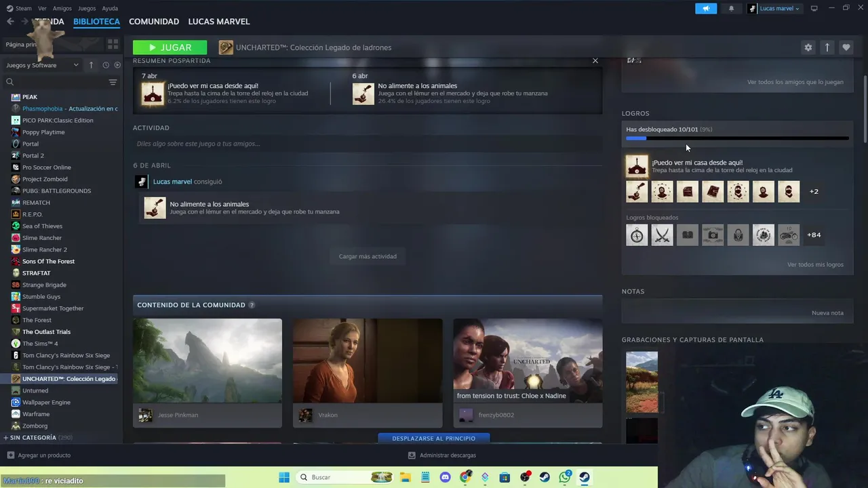The image size is (868, 488).
Task: Open the Discord taskbar icon
Action: (x=446, y=477)
